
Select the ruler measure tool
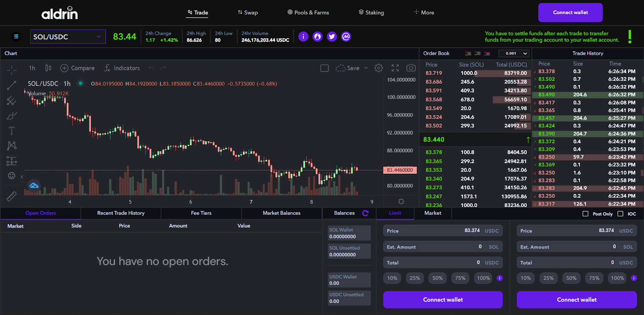[12, 196]
